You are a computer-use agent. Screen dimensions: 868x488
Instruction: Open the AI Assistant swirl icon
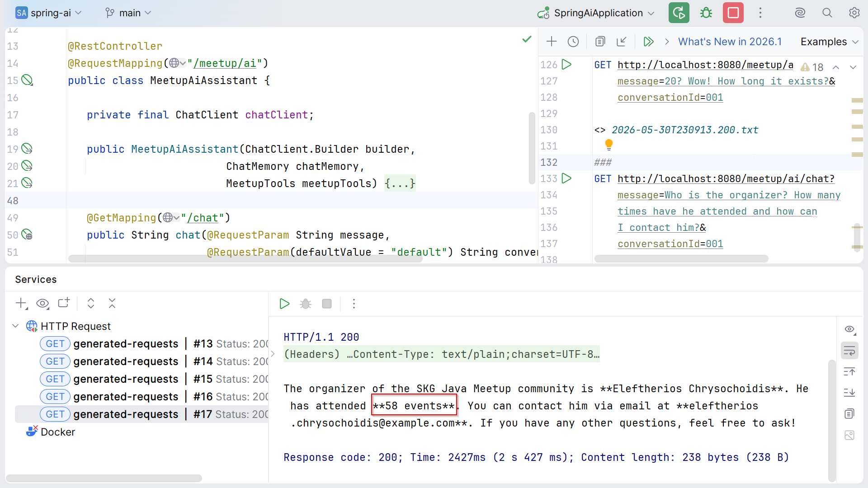coord(800,13)
